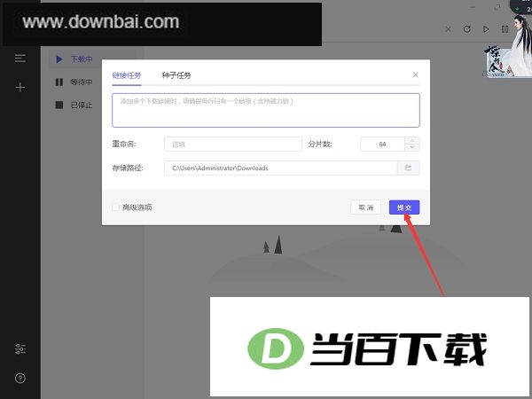This screenshot has width=532, height=399.
Task: Click the pause all icon in top toolbar
Action: [x=505, y=29]
